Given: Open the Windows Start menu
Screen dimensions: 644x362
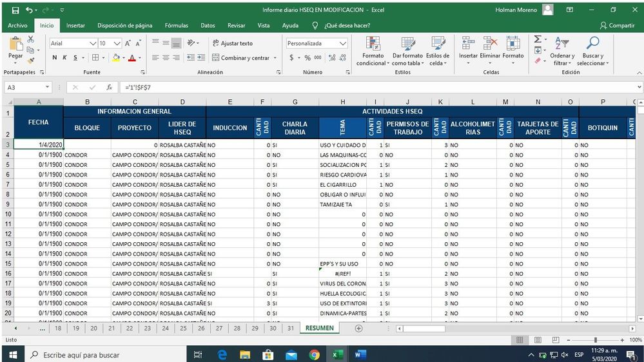Looking at the screenshot, I should point(13,355).
